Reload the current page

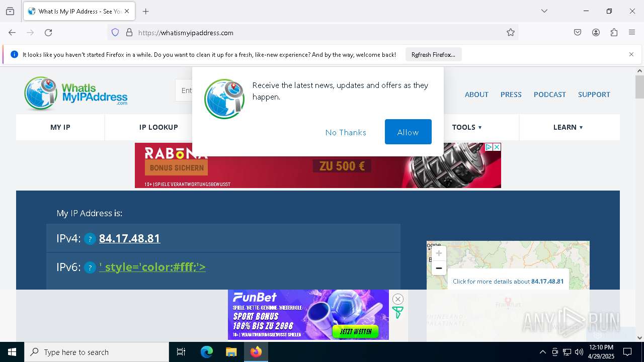48,33
